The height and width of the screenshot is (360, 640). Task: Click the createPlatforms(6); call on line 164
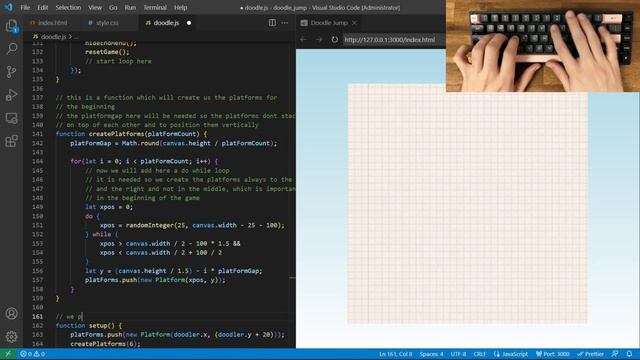(x=105, y=344)
